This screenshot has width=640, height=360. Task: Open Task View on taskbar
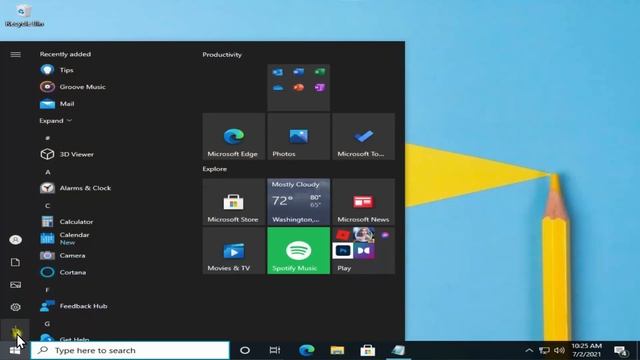(275, 350)
